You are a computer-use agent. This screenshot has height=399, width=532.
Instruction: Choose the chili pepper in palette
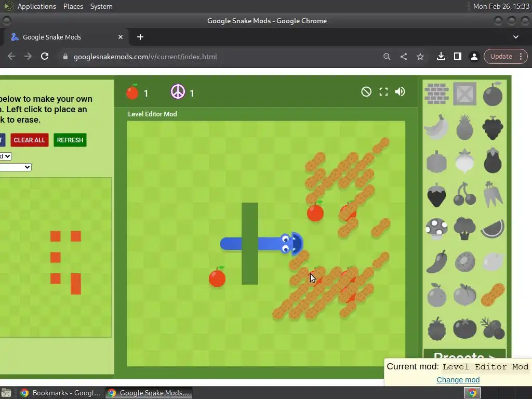pos(436,262)
